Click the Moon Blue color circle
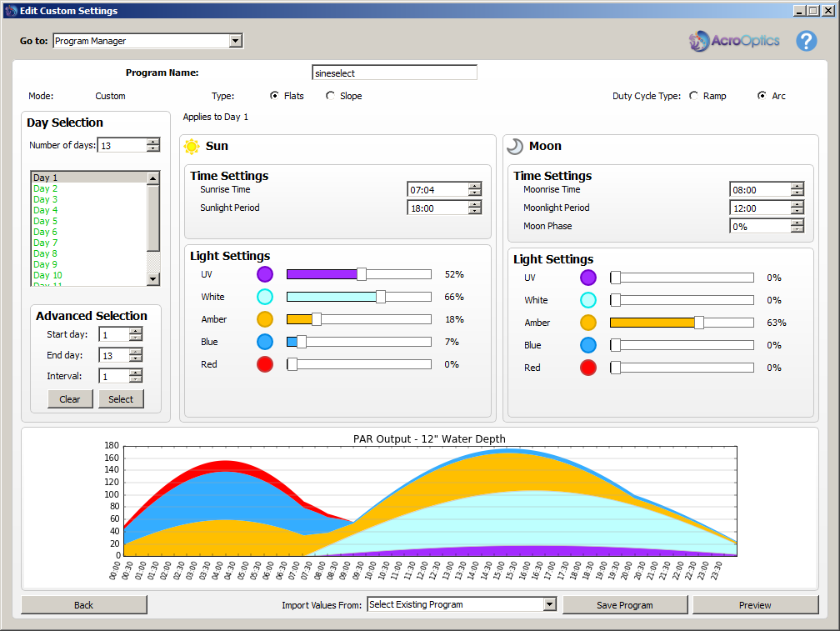Viewport: 840px width, 631px height. coord(588,345)
